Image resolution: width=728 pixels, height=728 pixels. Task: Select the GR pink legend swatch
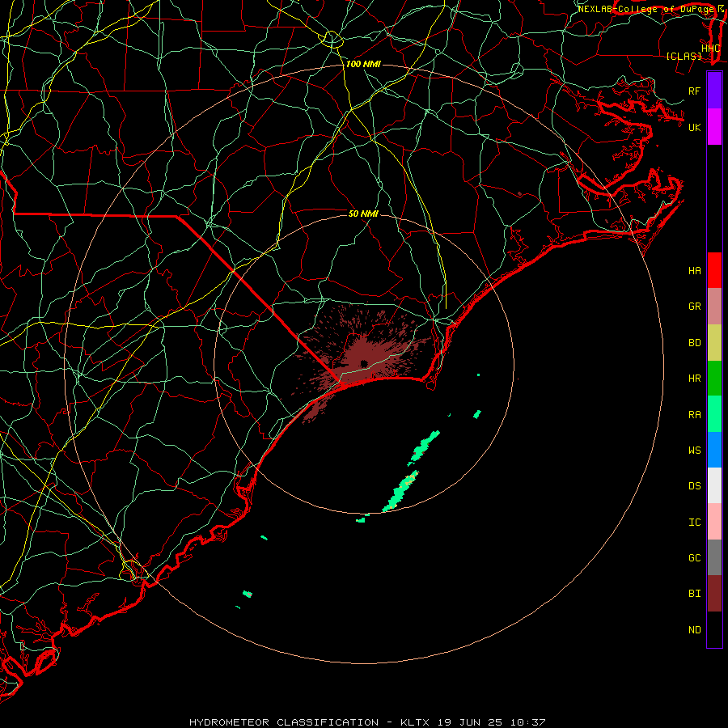tap(714, 307)
